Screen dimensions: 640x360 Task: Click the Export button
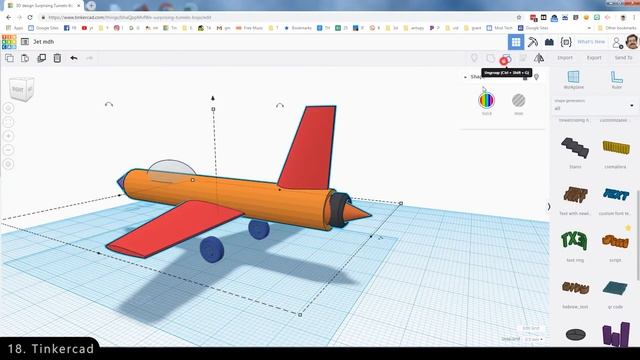[594, 58]
